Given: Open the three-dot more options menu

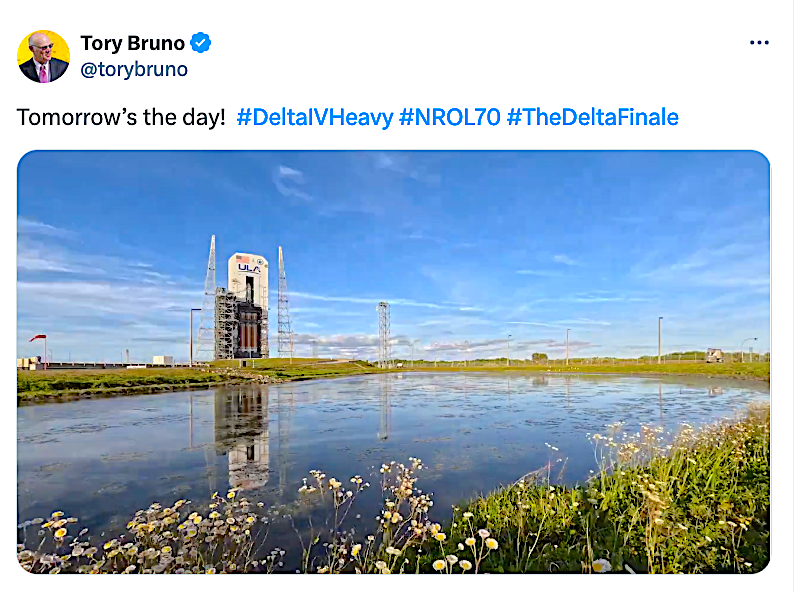Looking at the screenshot, I should (759, 43).
